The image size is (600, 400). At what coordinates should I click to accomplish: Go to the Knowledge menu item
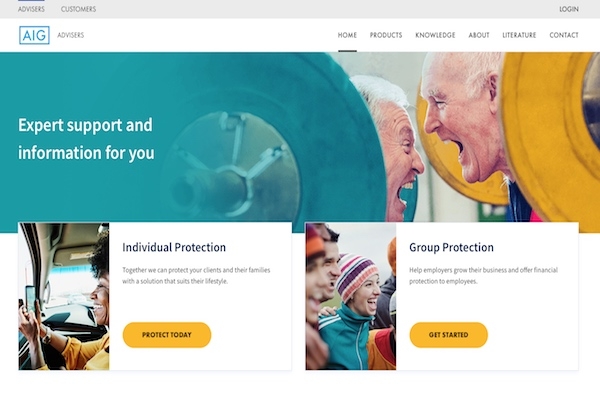(435, 35)
